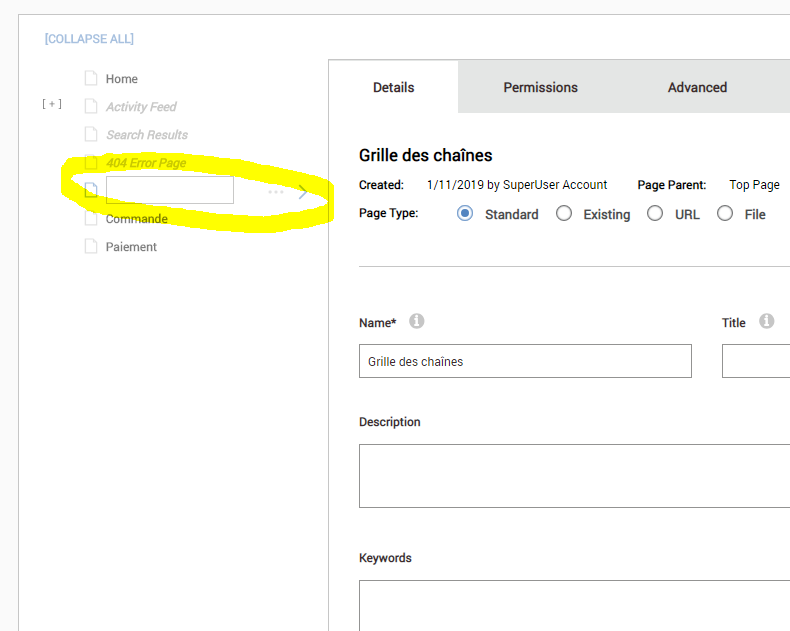Select Existing page type
790x631 pixels.
click(x=564, y=213)
